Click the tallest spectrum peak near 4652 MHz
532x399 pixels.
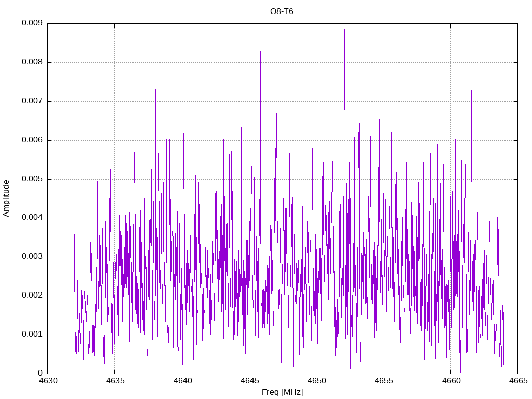click(345, 29)
